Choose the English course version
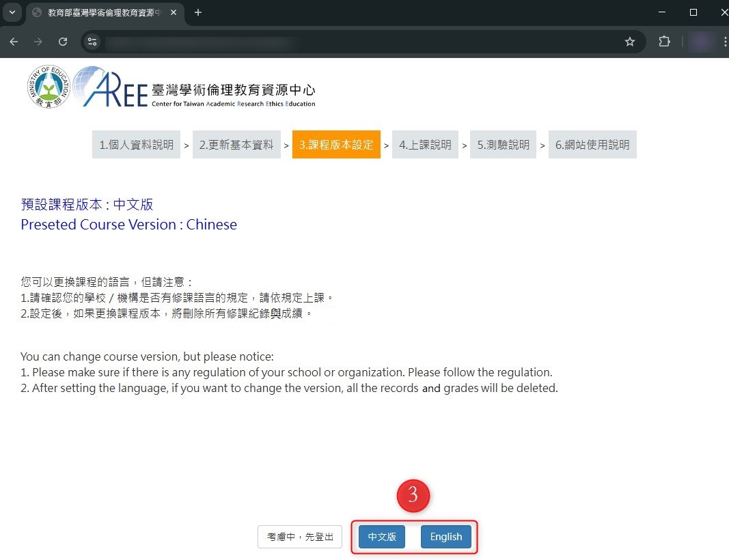This screenshot has width=729, height=560. click(446, 537)
